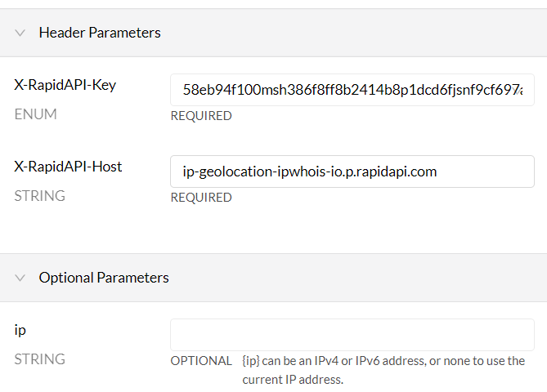
Task: Click the X-RapidAPI-Host label
Action: pyautogui.click(x=68, y=167)
